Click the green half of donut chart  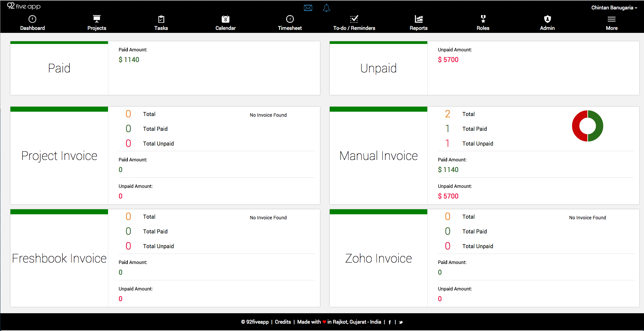coord(599,126)
